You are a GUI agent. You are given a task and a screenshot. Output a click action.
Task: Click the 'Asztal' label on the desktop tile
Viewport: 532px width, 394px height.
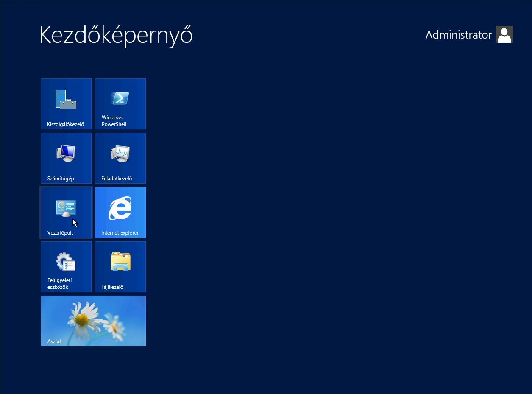point(54,341)
